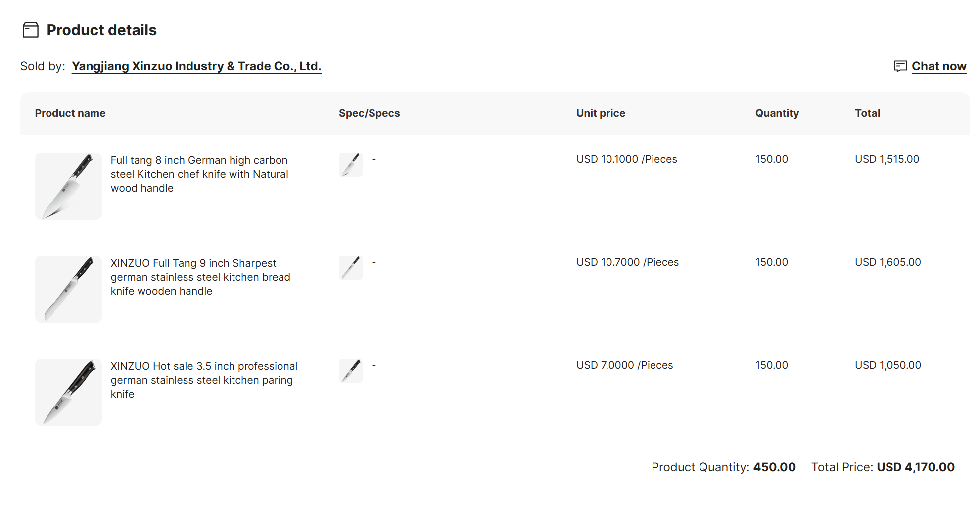980x508 pixels.
Task: Click the Total column header
Action: point(867,113)
